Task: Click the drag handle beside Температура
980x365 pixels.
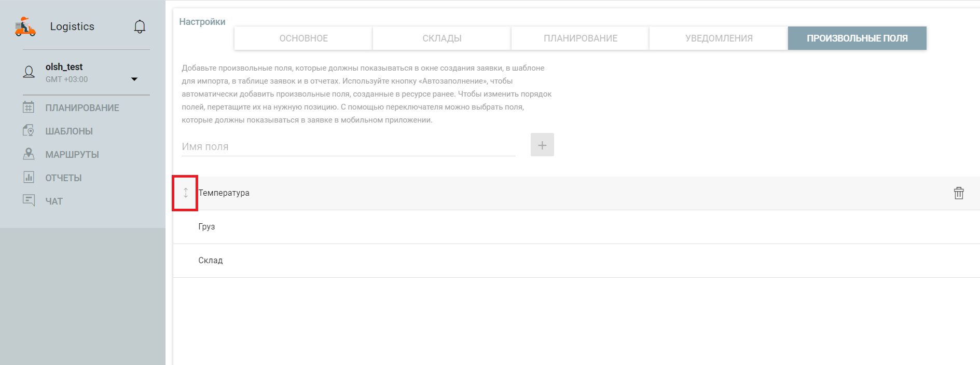Action: 186,193
